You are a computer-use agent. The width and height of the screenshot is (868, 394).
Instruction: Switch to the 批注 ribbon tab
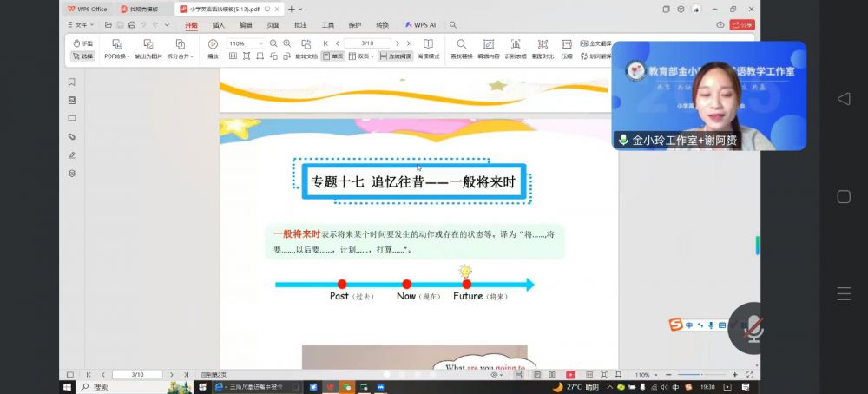[300, 25]
